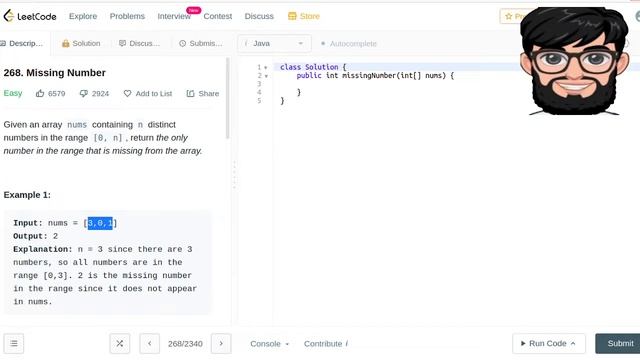The height and width of the screenshot is (360, 640).
Task: Switch to the Discuss problem tab
Action: [139, 43]
